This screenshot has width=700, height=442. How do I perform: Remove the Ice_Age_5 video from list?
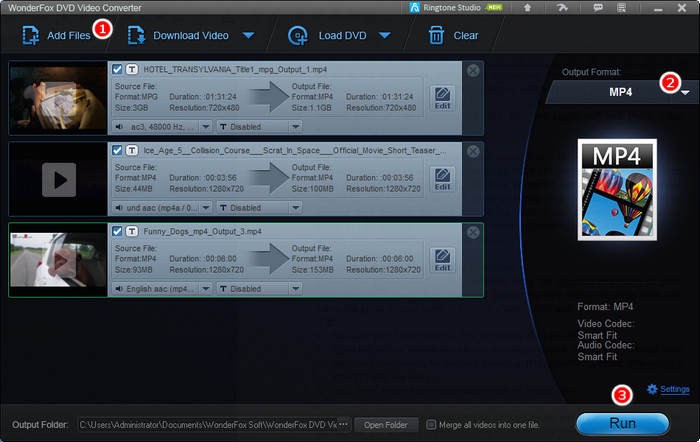473,151
